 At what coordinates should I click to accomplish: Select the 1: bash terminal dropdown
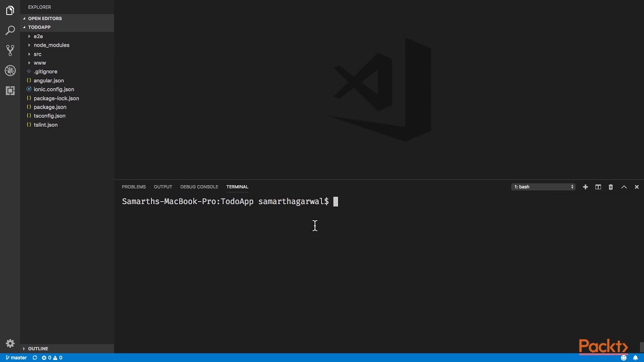544,187
